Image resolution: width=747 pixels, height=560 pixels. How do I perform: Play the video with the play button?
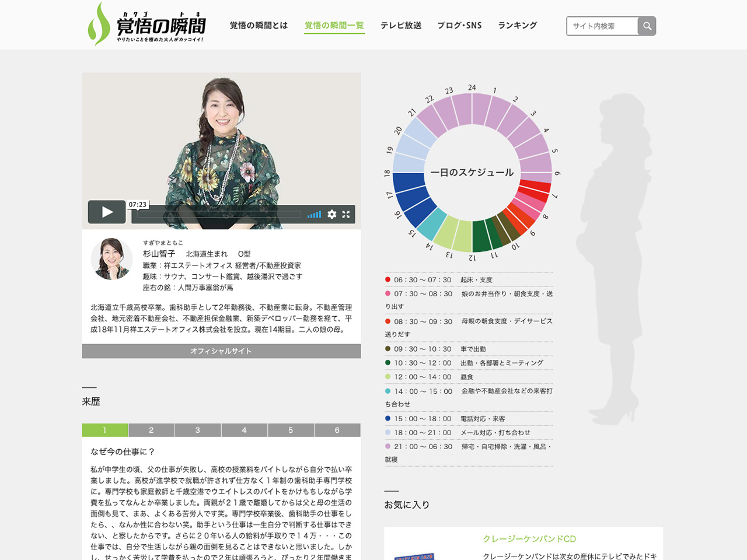(x=107, y=212)
